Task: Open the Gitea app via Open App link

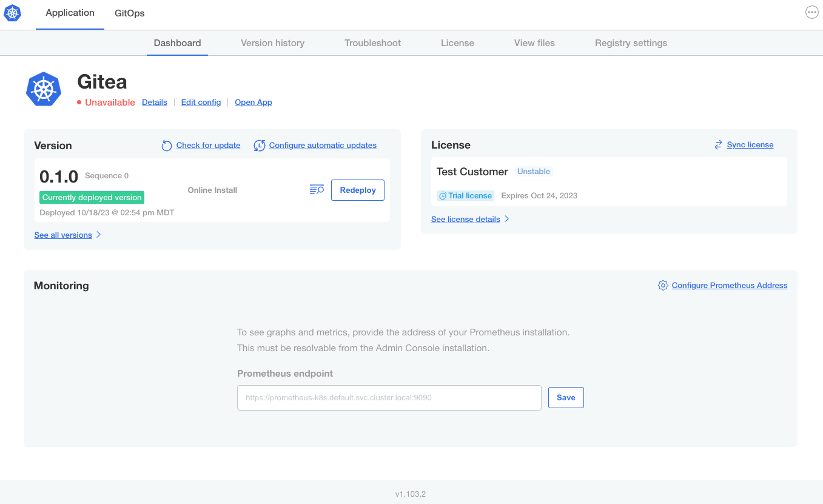Action: point(253,102)
